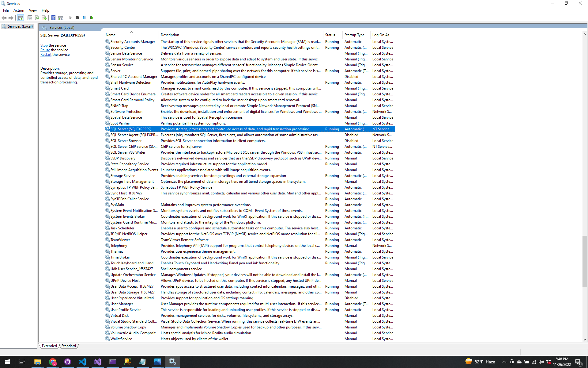Click the services list vertical scrollbar thumb

(x=585, y=261)
